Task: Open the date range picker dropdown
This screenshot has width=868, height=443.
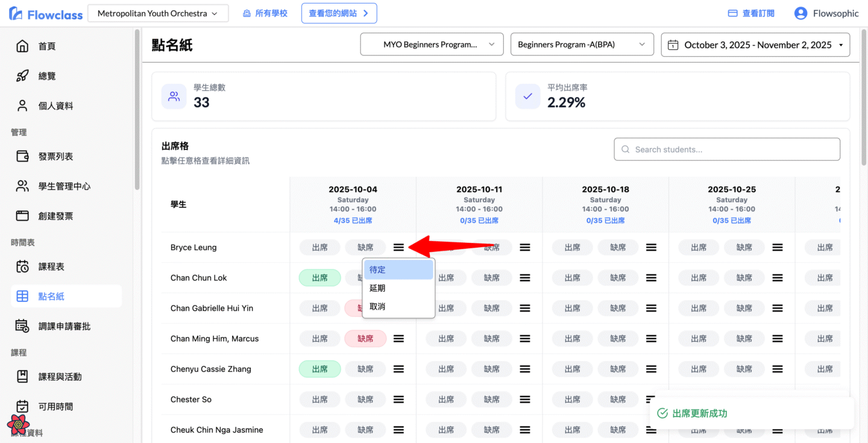Action: click(x=755, y=45)
